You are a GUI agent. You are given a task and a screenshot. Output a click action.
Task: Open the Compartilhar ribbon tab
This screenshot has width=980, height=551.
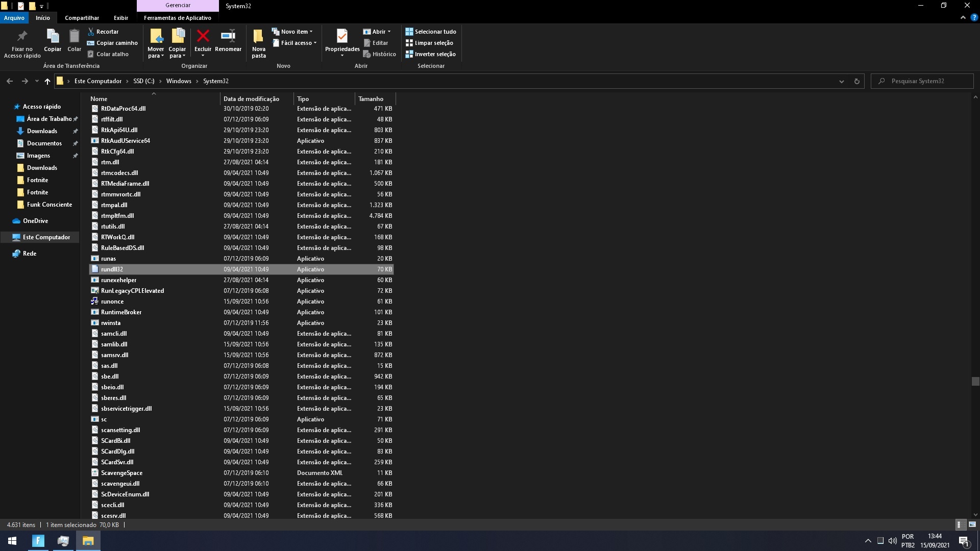[82, 18]
